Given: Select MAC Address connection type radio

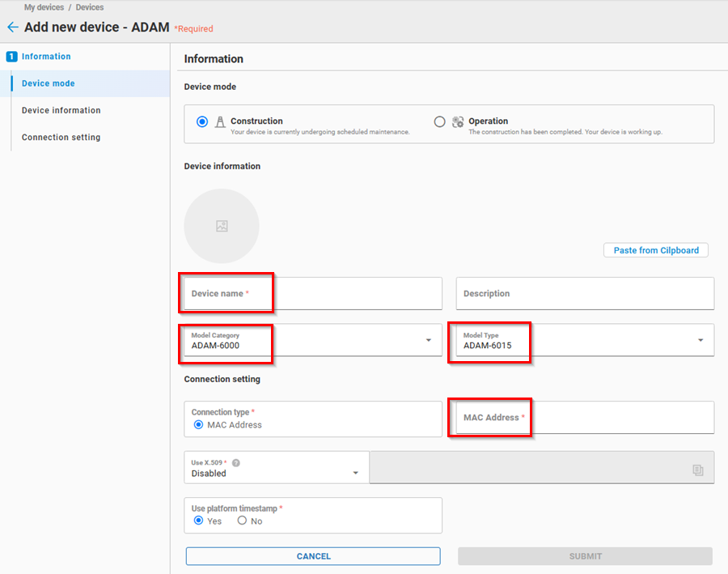Looking at the screenshot, I should 199,424.
